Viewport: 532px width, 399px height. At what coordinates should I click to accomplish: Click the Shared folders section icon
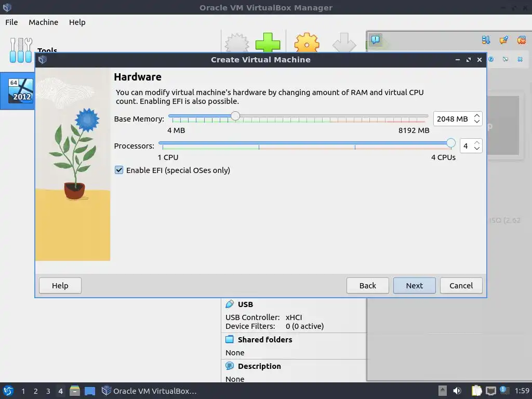[x=230, y=339]
